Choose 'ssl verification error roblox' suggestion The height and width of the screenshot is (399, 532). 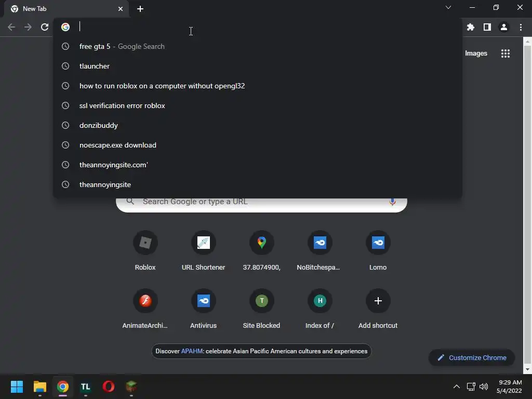258,105
